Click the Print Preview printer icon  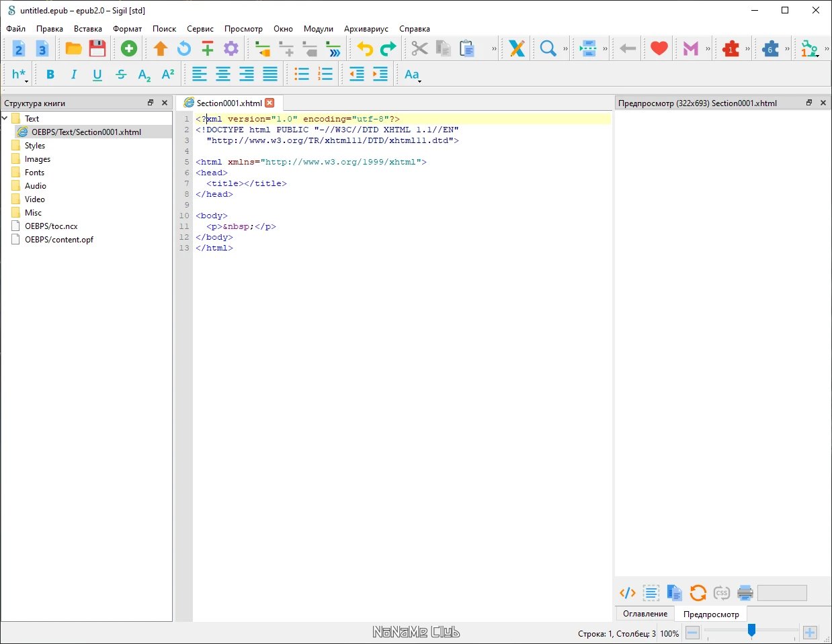tap(745, 593)
